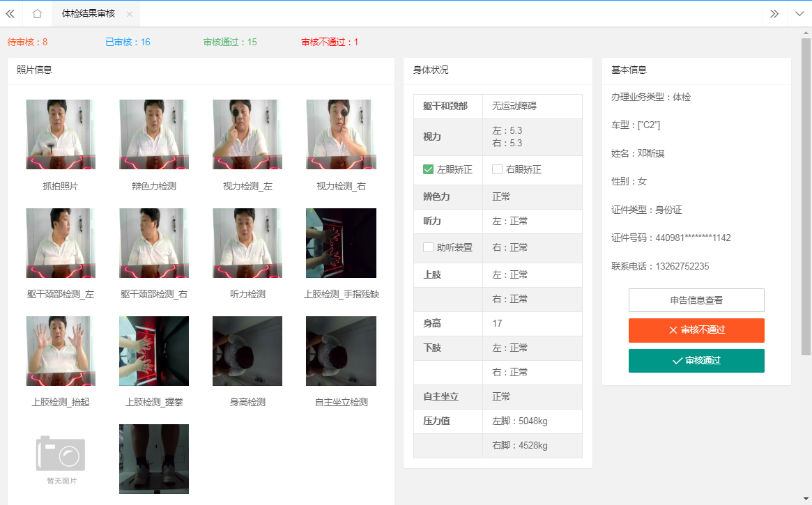The width and height of the screenshot is (812, 505).
Task: Enable the 右眼矫正 checkbox
Action: (497, 169)
